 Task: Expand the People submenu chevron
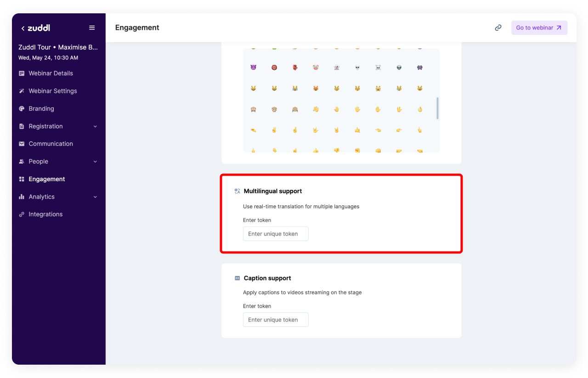point(95,161)
